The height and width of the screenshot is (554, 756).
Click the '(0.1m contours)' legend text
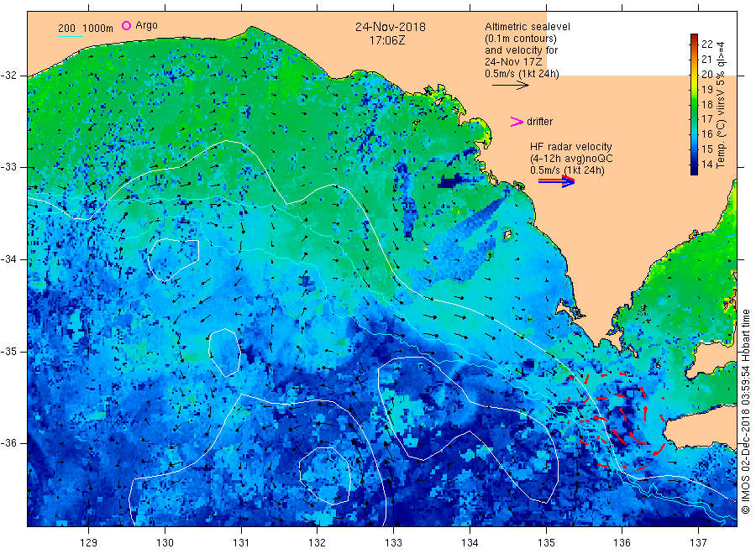coord(521,39)
